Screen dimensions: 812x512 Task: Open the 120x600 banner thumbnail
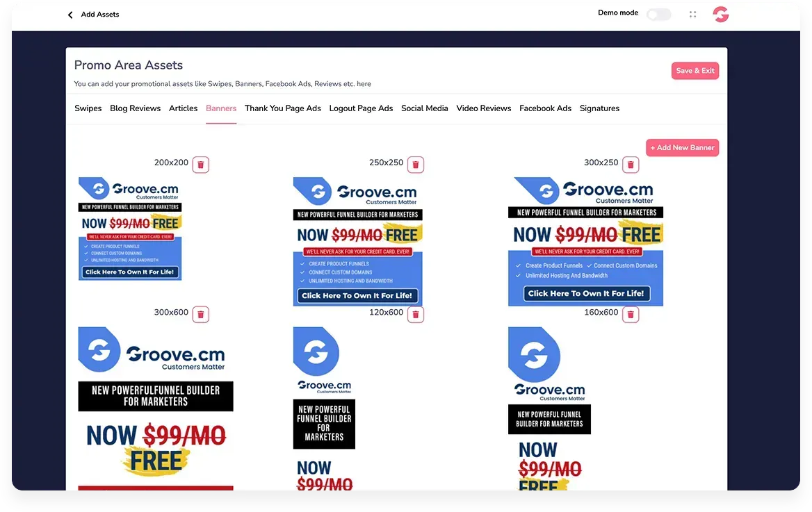pyautogui.click(x=324, y=408)
